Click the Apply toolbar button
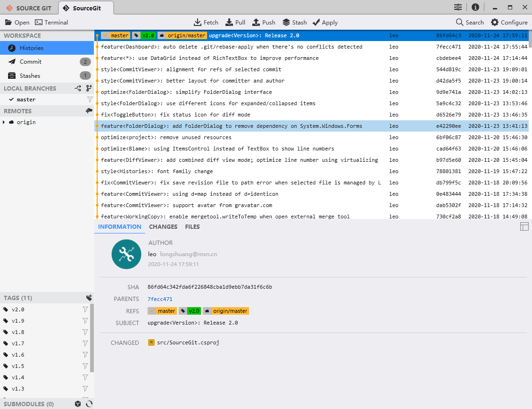 pyautogui.click(x=325, y=22)
